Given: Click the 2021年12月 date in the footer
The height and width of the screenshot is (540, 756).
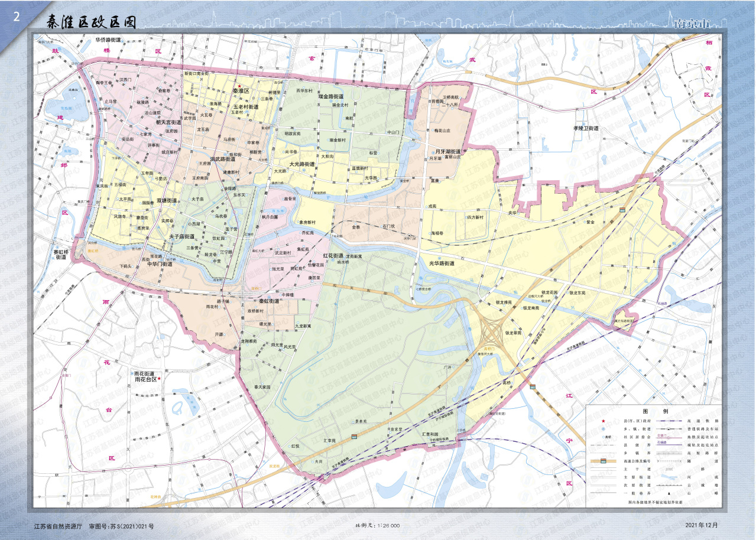Looking at the screenshot, I should (x=703, y=525).
